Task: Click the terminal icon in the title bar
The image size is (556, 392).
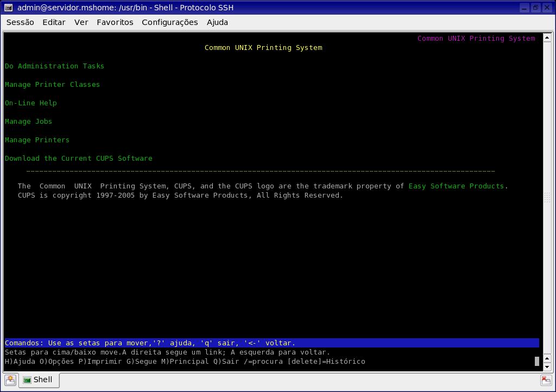Action: pos(9,8)
